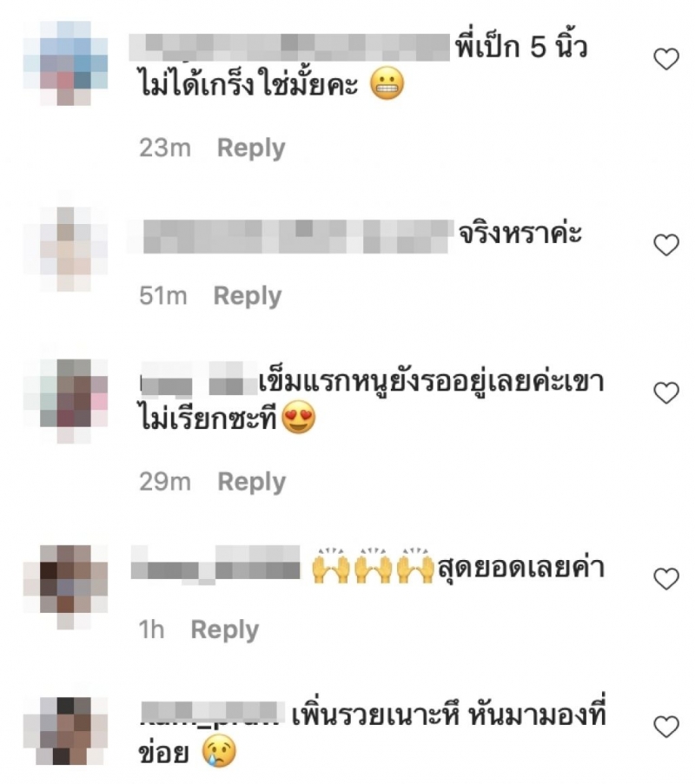Screen dimensions: 695x784
Task: Open the blurred username before เพิ่นรวยเนาะหึ
Action: [x=209, y=714]
